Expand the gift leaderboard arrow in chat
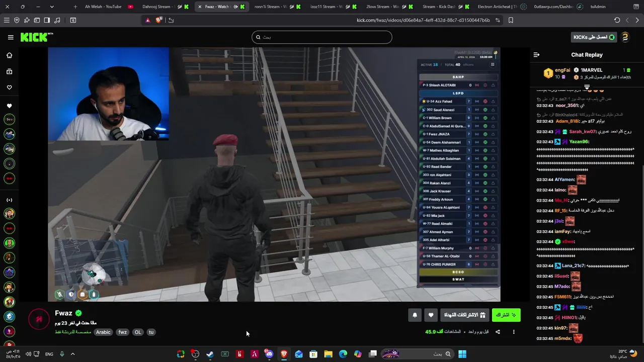Image resolution: width=644 pixels, height=362 pixels. tap(587, 87)
